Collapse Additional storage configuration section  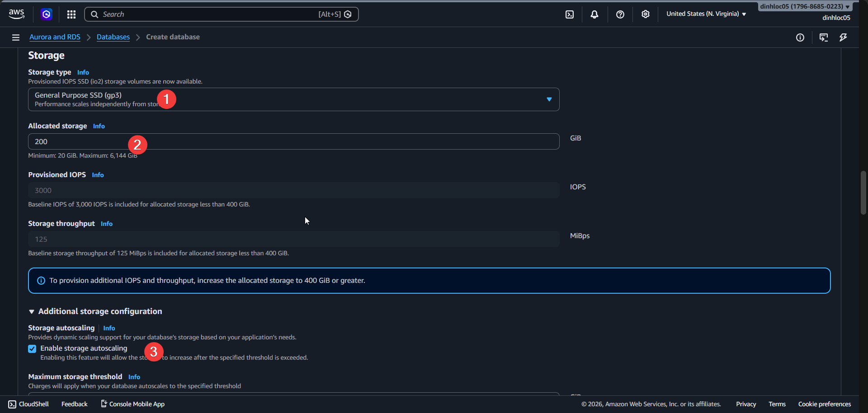(x=95, y=311)
